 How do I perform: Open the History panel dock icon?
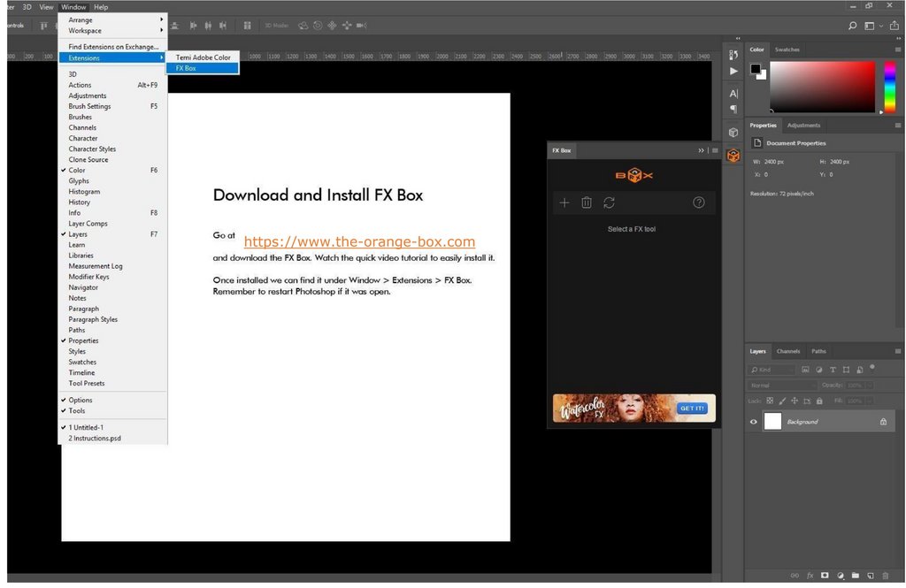pyautogui.click(x=733, y=55)
